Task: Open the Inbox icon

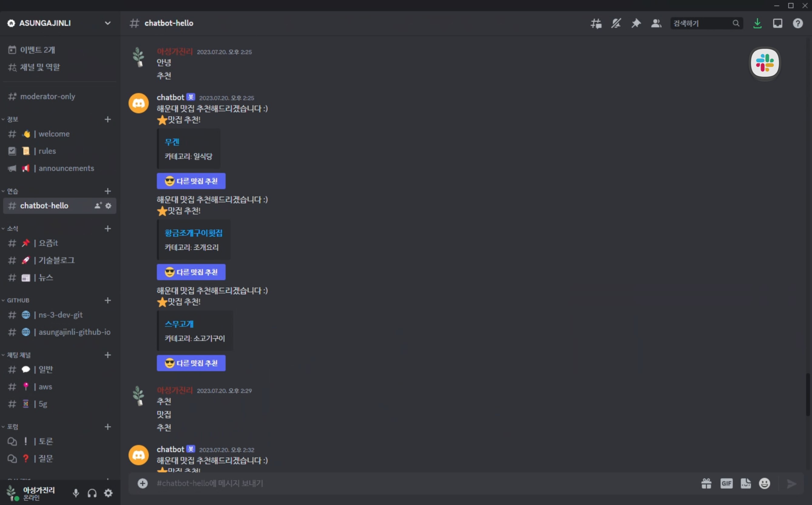Action: (x=778, y=23)
